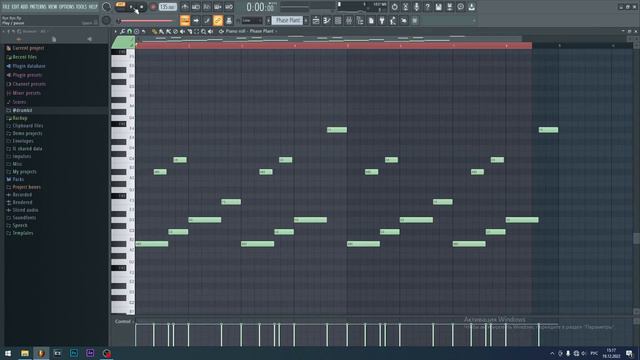Click the next pattern arrow right of Phase Plant
The image size is (640, 360).
[306, 20]
